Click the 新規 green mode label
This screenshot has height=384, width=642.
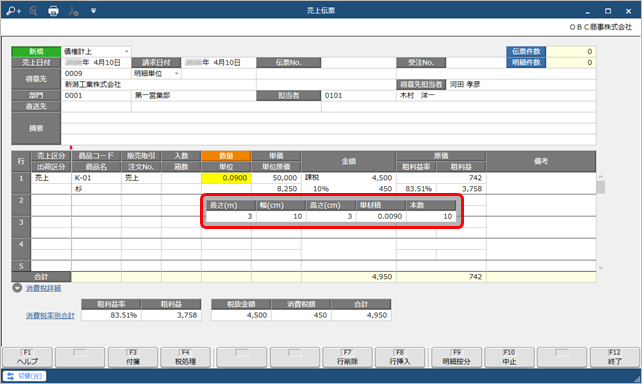(x=36, y=52)
